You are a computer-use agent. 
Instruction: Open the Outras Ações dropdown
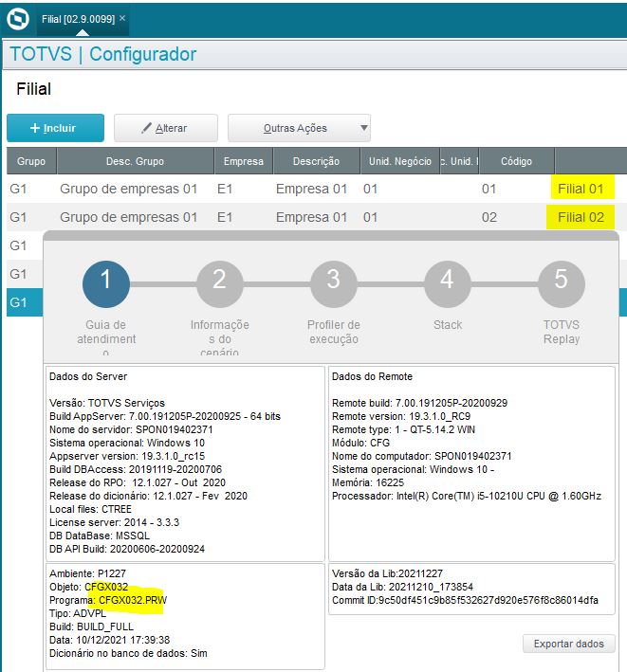tap(299, 128)
